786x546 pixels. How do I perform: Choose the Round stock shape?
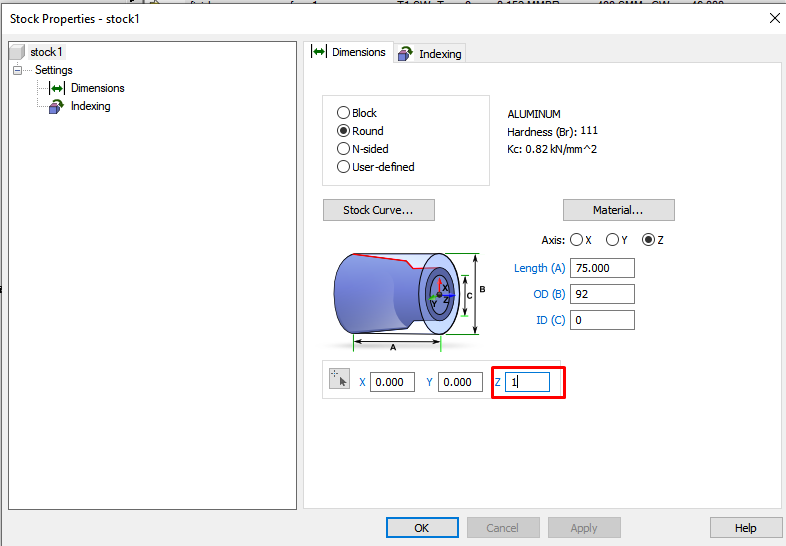[x=343, y=131]
